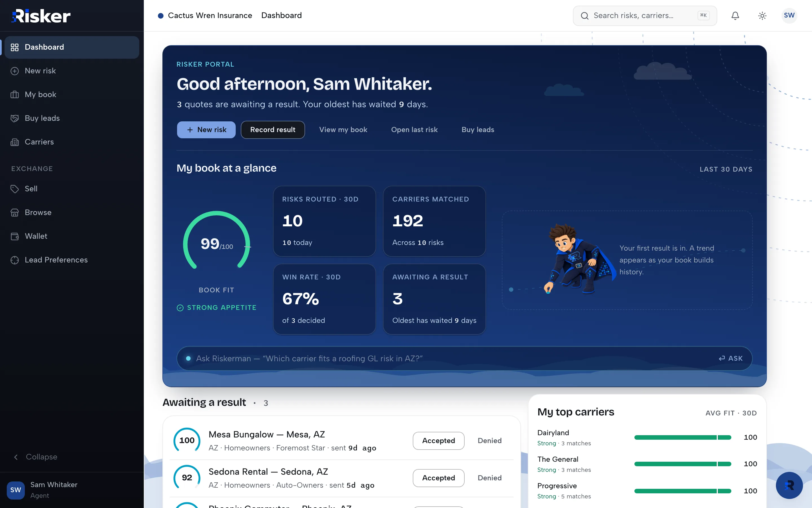Viewport: 812px width, 508px height.
Task: Open Win Rate 67% card
Action: (x=325, y=299)
